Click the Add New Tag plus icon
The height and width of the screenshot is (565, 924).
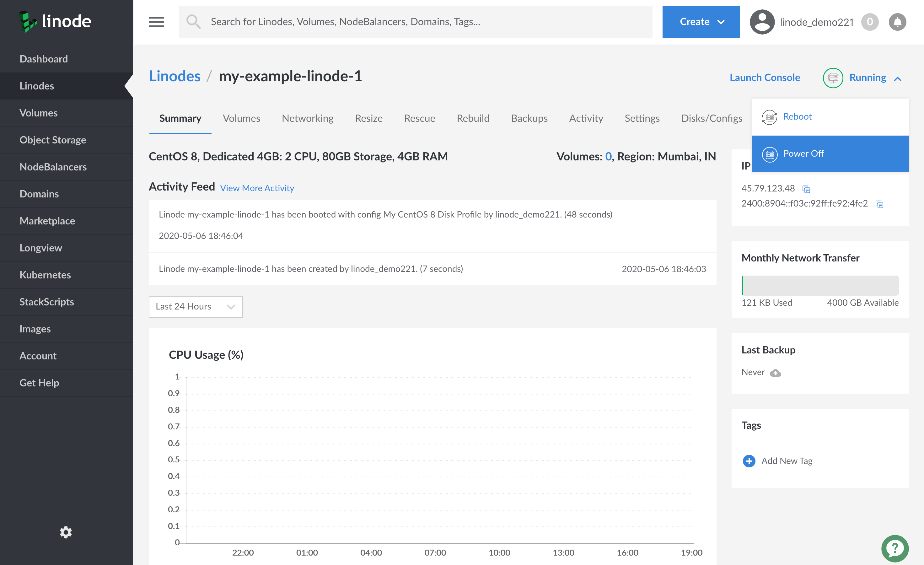coord(749,461)
